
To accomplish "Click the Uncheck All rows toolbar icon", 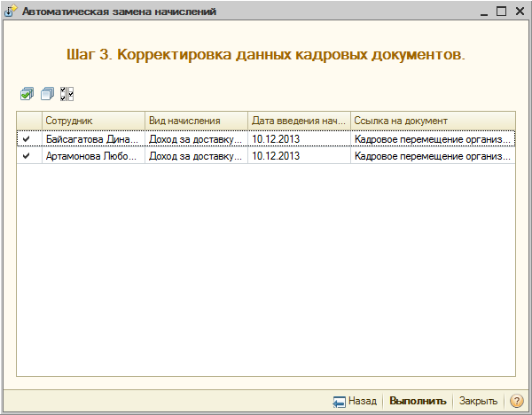I will (47, 93).
